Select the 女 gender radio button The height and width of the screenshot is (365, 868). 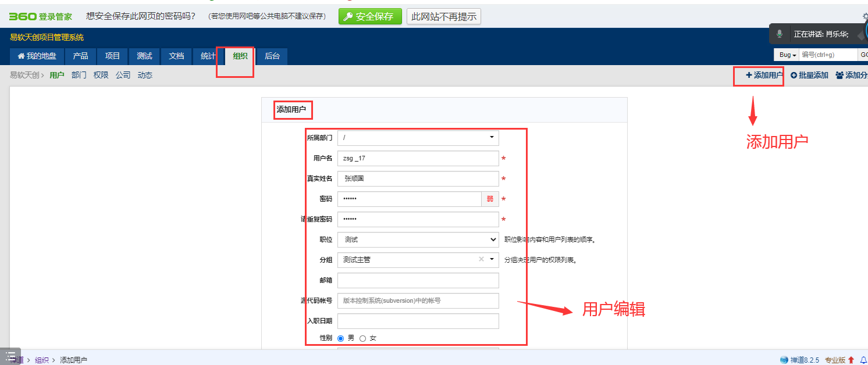363,338
